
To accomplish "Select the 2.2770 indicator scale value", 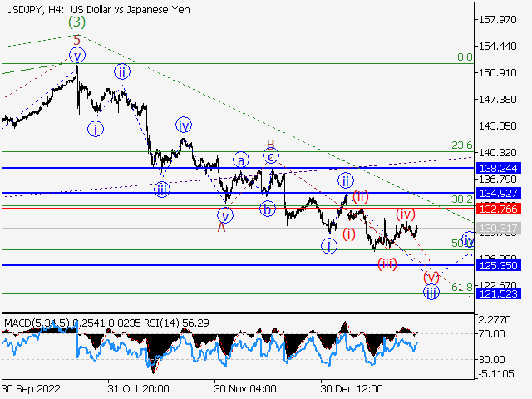I will (x=495, y=319).
